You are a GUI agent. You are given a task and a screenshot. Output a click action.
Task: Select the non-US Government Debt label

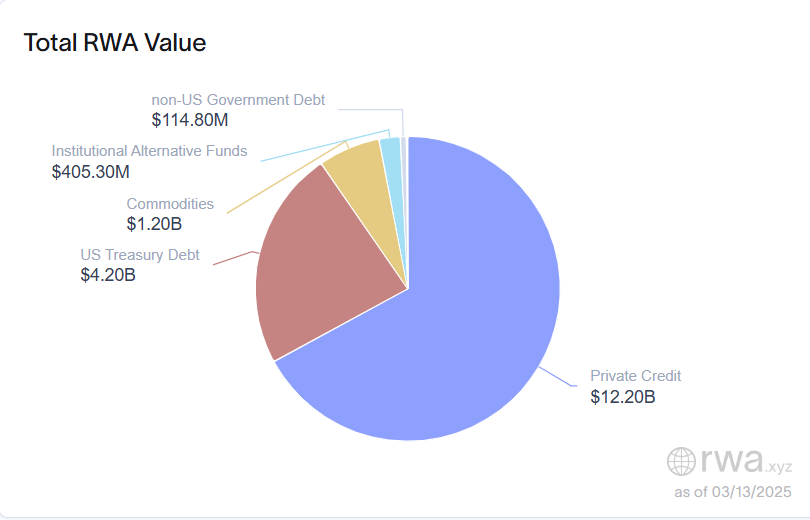tap(238, 100)
